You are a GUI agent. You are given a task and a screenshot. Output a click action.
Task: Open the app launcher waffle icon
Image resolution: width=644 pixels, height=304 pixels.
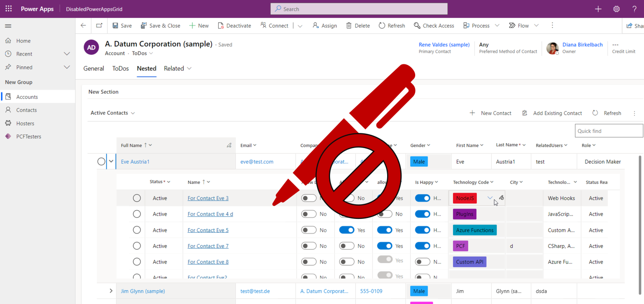[x=9, y=9]
